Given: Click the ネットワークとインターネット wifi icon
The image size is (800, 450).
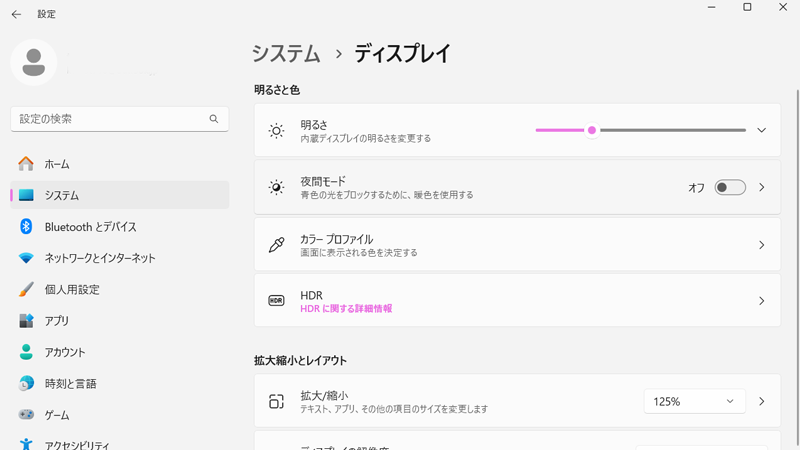Looking at the screenshot, I should coord(26,258).
